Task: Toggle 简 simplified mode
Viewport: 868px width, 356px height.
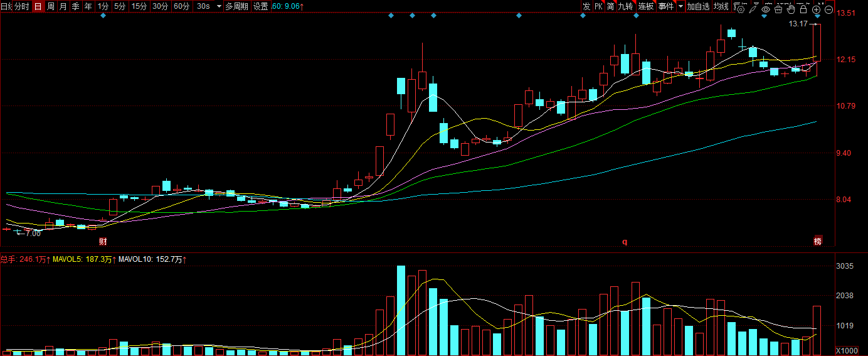Action: pos(610,6)
